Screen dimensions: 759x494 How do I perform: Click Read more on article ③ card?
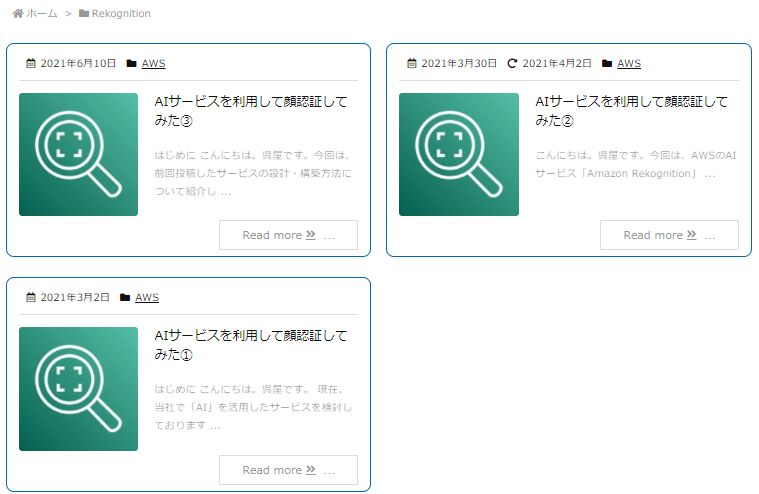point(288,235)
